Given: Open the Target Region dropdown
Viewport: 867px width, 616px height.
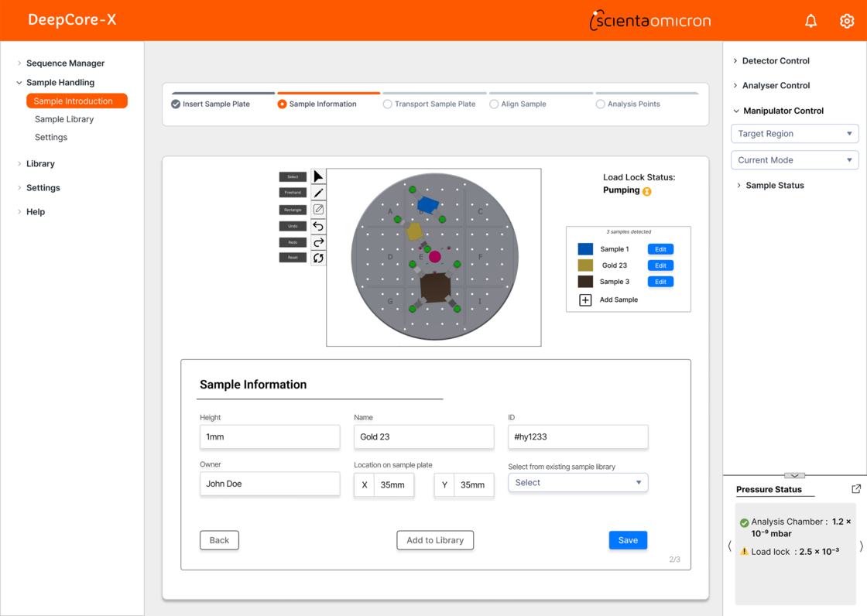Looking at the screenshot, I should (795, 134).
